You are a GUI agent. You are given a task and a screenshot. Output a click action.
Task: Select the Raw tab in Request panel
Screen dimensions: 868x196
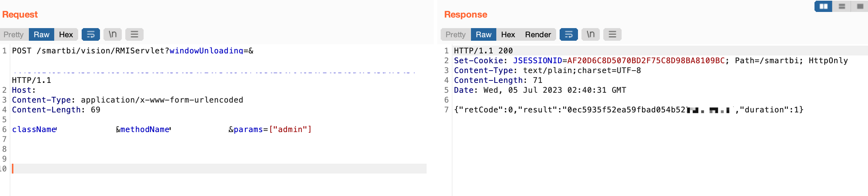pyautogui.click(x=42, y=34)
